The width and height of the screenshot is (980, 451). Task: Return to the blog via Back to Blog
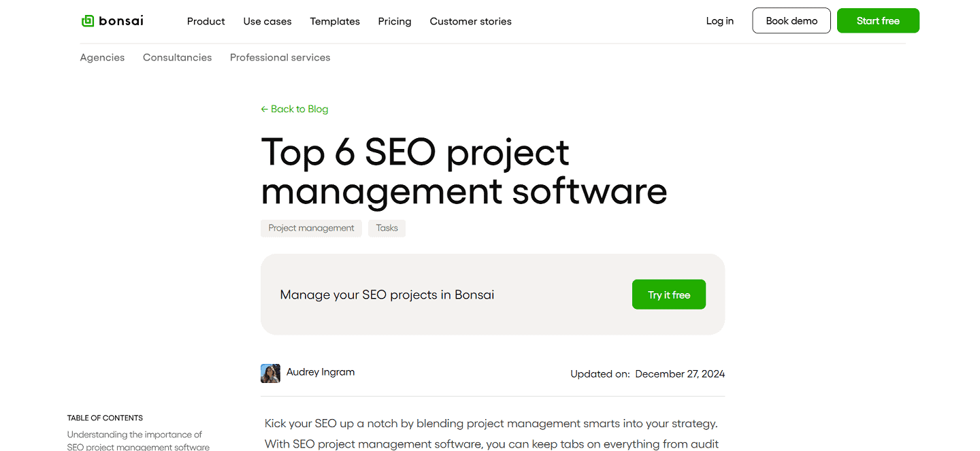click(x=299, y=109)
